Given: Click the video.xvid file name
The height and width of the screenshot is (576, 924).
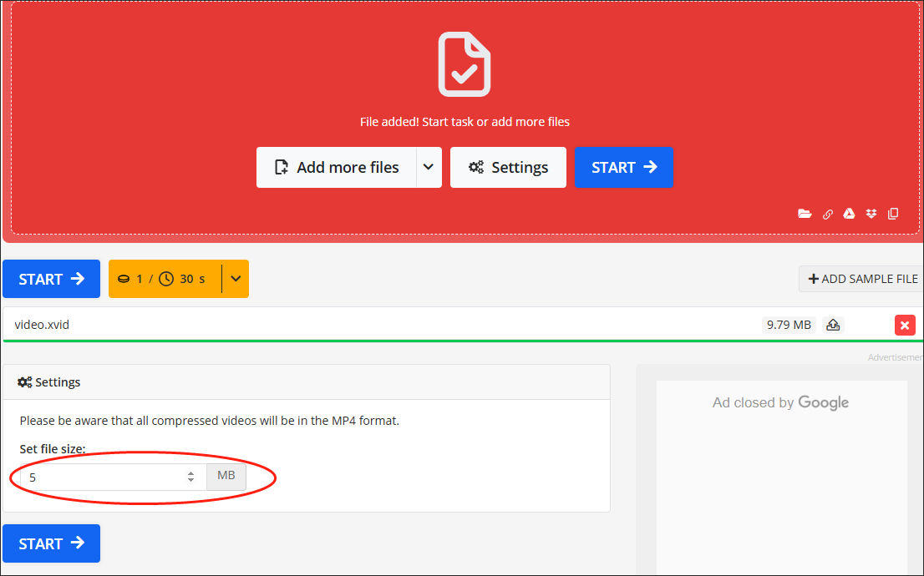Looking at the screenshot, I should tap(42, 325).
